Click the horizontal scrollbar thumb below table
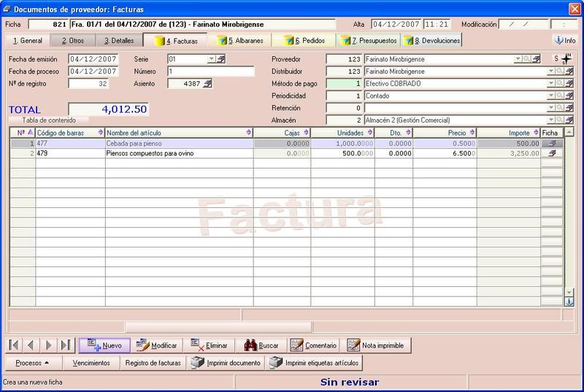Viewport: 584px width, 392px height. [x=218, y=327]
